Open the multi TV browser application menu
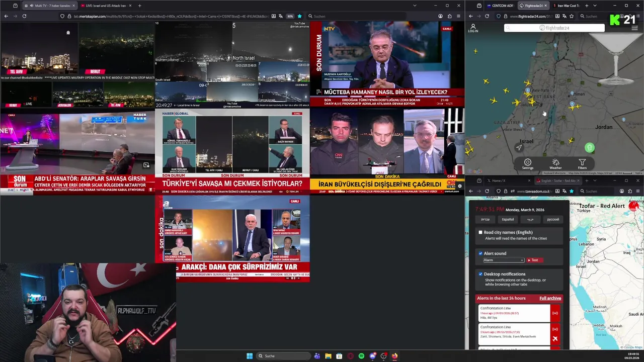This screenshot has height=362, width=644. (458, 16)
